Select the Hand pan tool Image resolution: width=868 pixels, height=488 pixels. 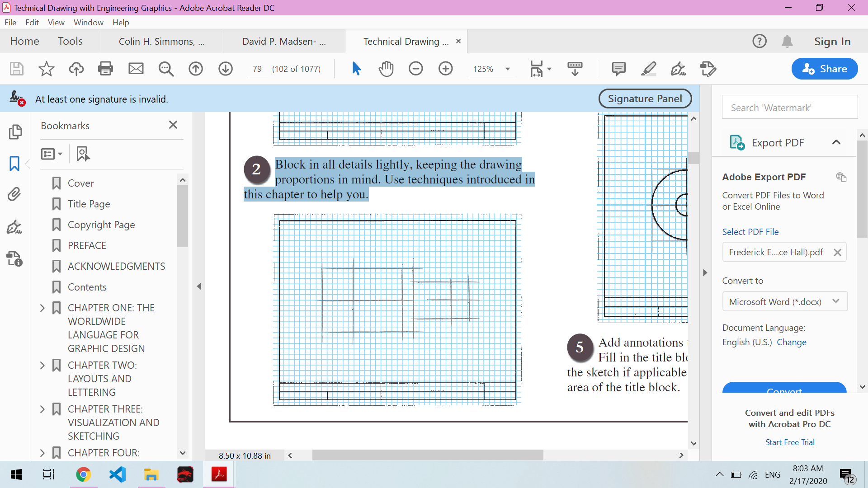point(386,69)
